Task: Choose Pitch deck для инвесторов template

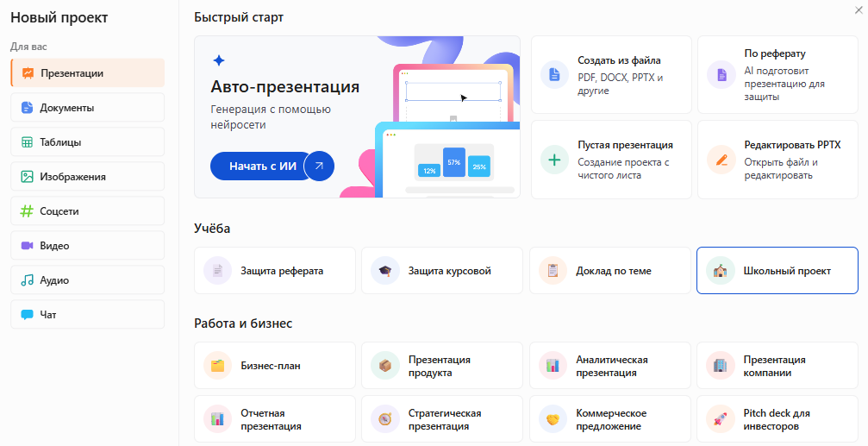Action: tap(777, 419)
